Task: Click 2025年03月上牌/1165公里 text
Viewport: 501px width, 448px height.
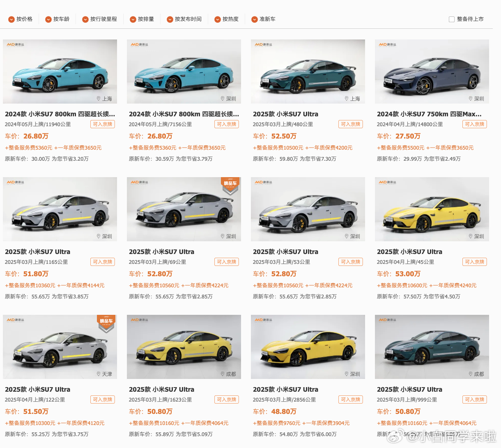Action: pos(37,262)
